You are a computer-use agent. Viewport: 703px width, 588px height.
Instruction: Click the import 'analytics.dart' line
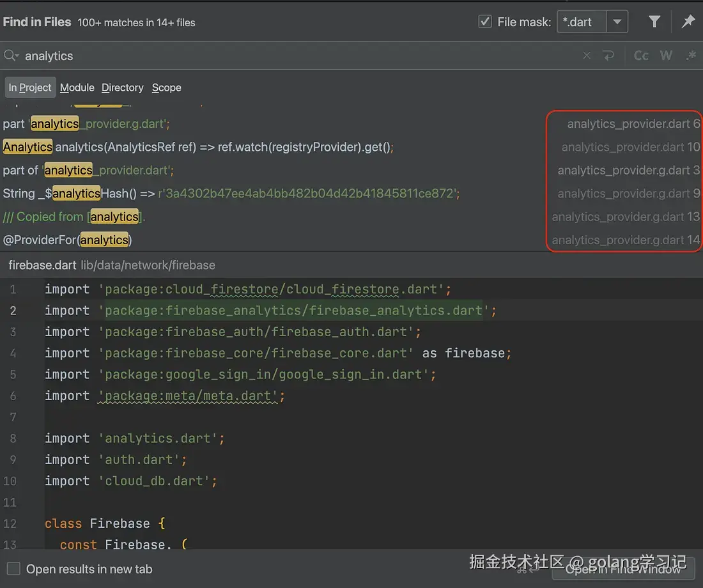click(134, 438)
